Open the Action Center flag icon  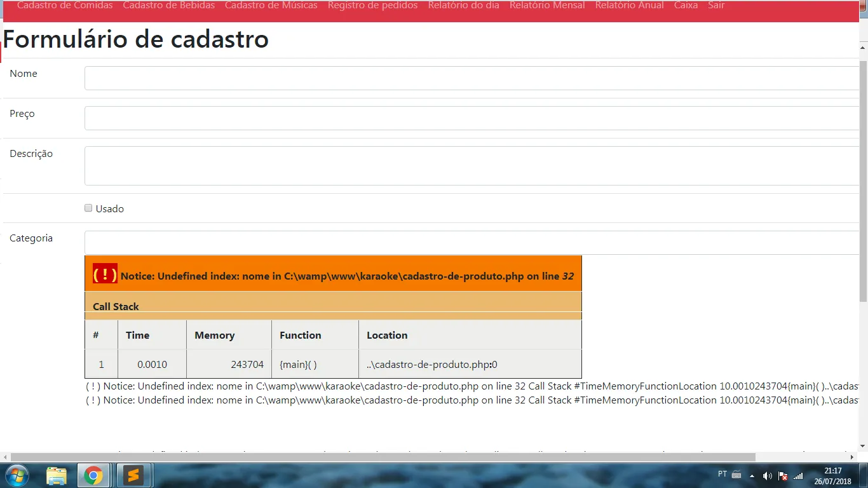[x=783, y=475]
